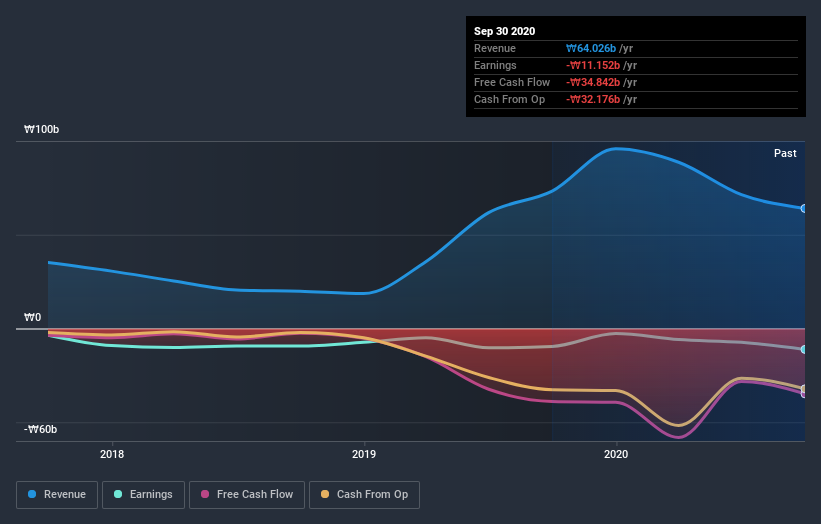Click the Free Cash Flow tooltip label
Viewport: 821px width, 524px height.
[x=512, y=82]
